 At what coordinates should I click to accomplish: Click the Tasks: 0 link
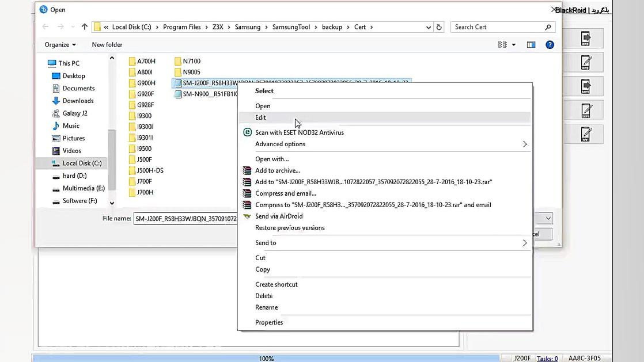tap(547, 359)
